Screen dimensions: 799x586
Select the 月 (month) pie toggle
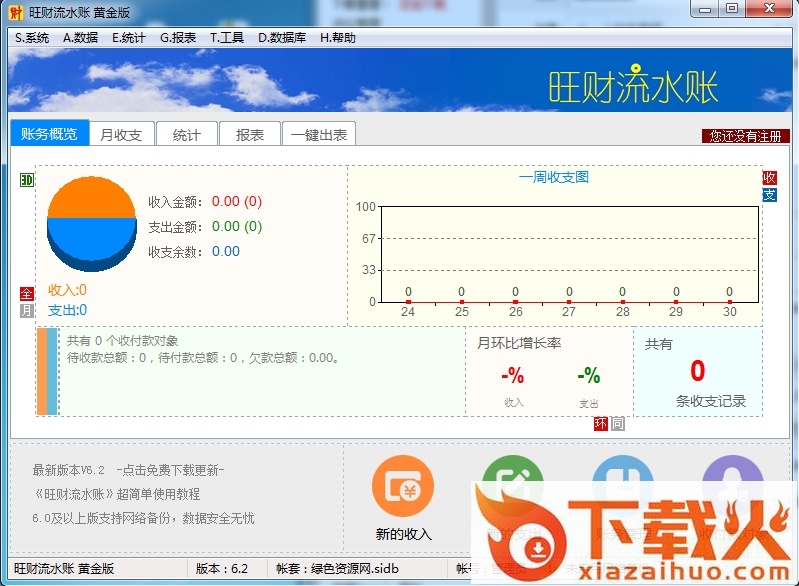(26, 310)
